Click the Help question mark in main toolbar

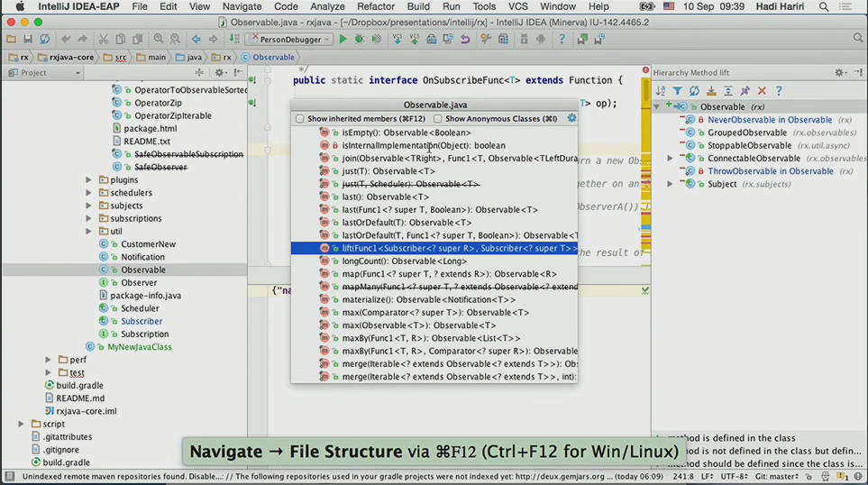coord(562,40)
